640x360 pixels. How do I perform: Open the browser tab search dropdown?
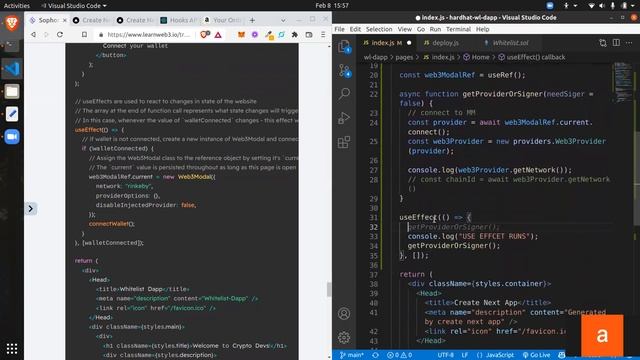tap(283, 20)
